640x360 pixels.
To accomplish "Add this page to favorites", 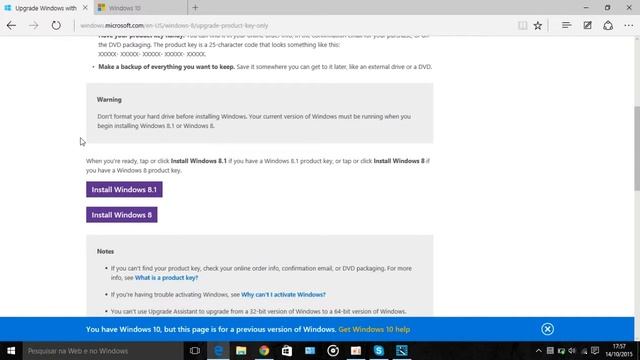I will click(538, 25).
